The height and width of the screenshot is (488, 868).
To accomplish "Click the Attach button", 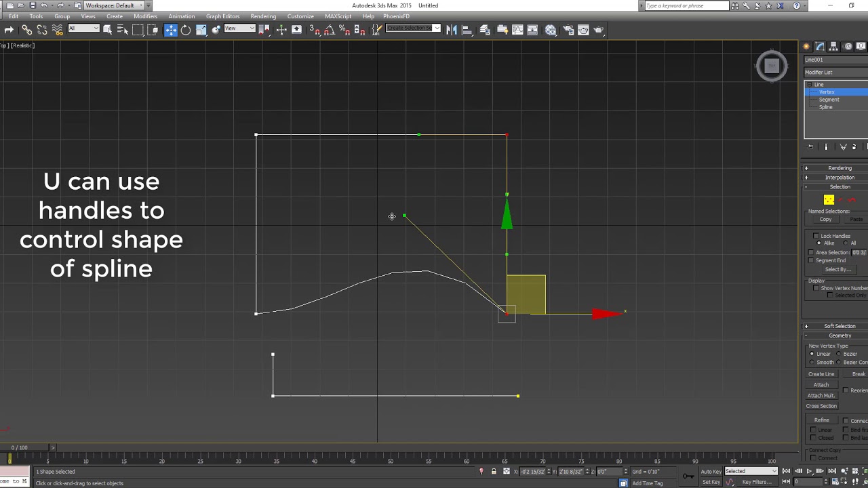I will [821, 385].
